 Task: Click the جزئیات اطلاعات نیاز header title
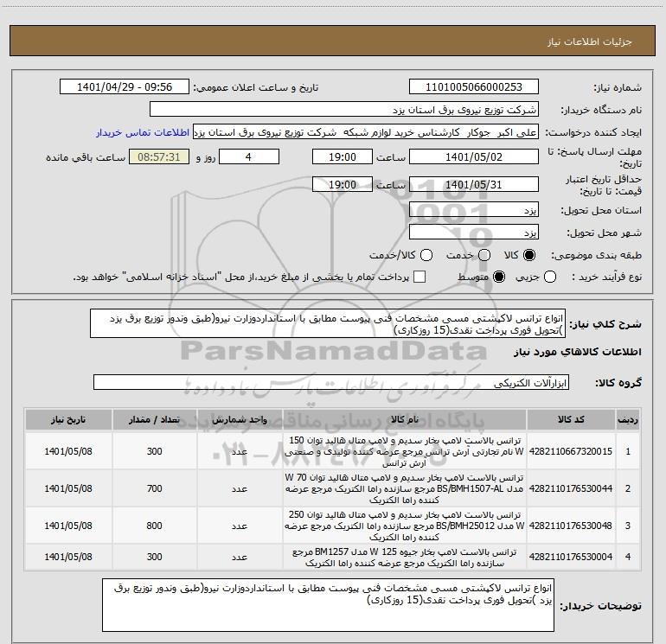point(589,41)
